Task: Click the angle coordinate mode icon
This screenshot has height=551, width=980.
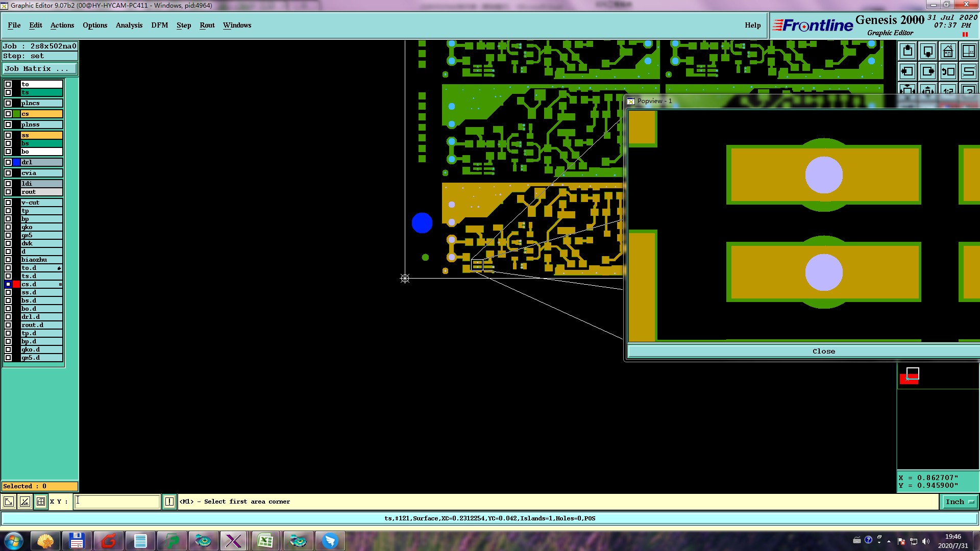Action: 24,502
